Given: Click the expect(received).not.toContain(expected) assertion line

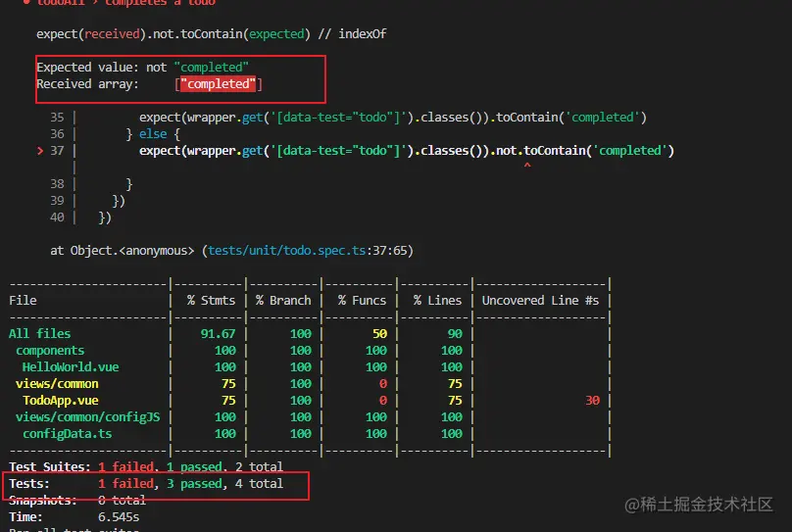Looking at the screenshot, I should point(211,34).
